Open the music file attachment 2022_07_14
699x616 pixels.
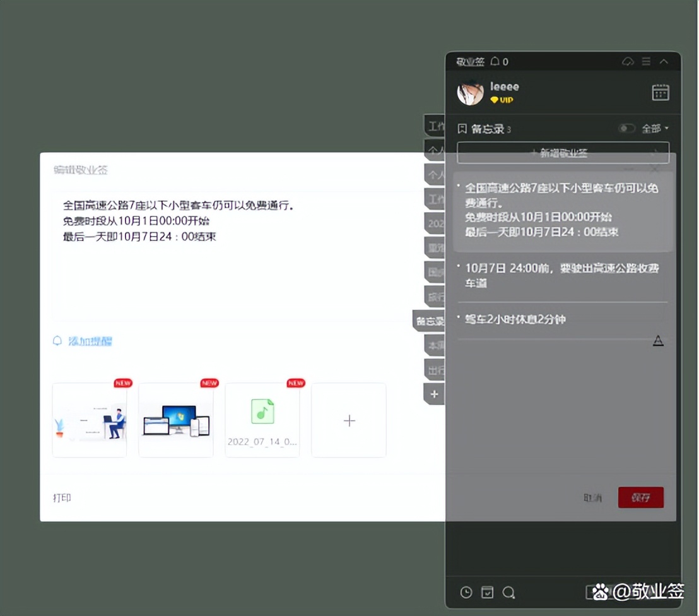click(x=262, y=420)
